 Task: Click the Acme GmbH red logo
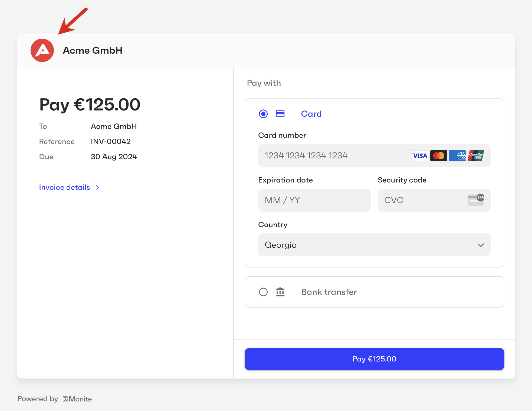[x=42, y=50]
